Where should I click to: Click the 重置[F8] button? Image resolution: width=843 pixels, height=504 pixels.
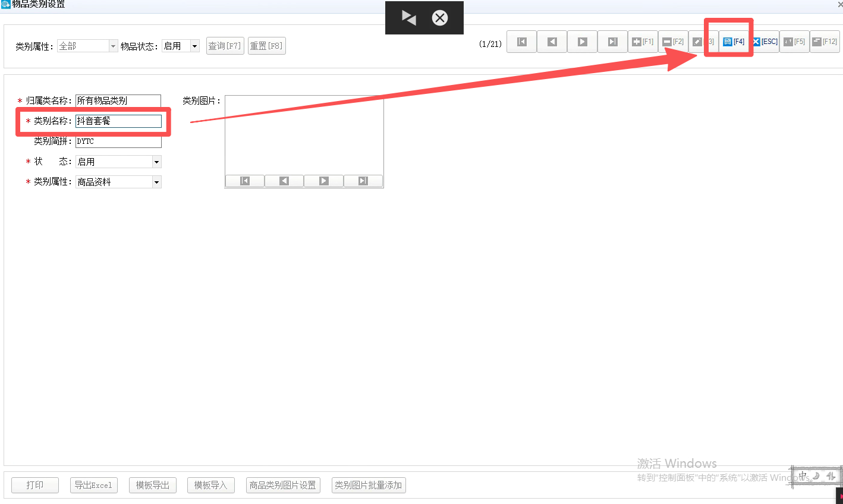(x=266, y=46)
